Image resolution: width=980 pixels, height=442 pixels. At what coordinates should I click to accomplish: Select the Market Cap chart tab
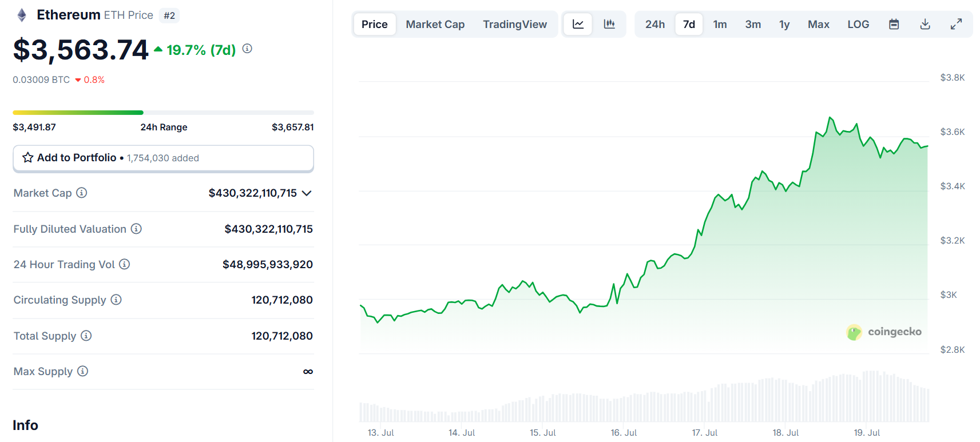click(435, 24)
